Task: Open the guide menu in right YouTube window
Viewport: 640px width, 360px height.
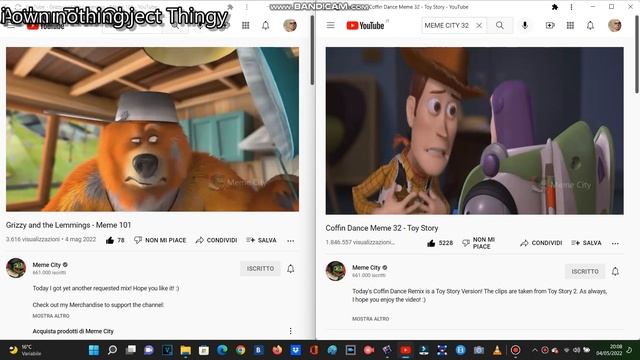Action: click(x=331, y=25)
